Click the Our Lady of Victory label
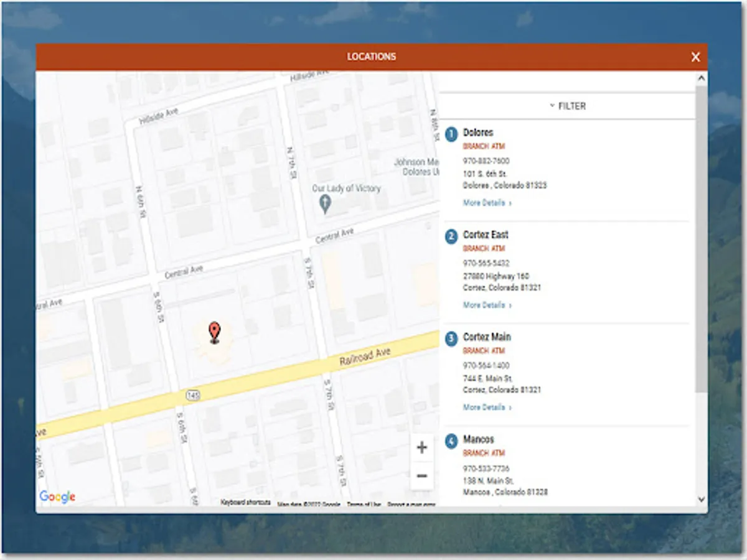The width and height of the screenshot is (747, 560). pyautogui.click(x=346, y=188)
